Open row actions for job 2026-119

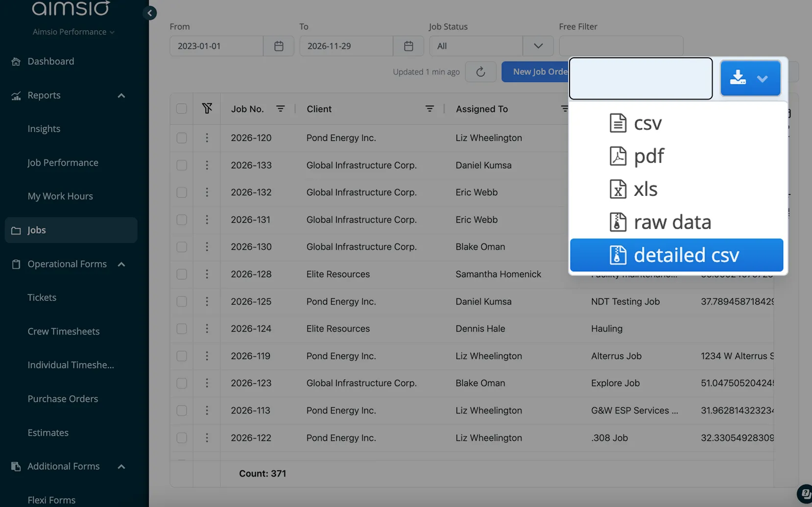click(x=207, y=356)
